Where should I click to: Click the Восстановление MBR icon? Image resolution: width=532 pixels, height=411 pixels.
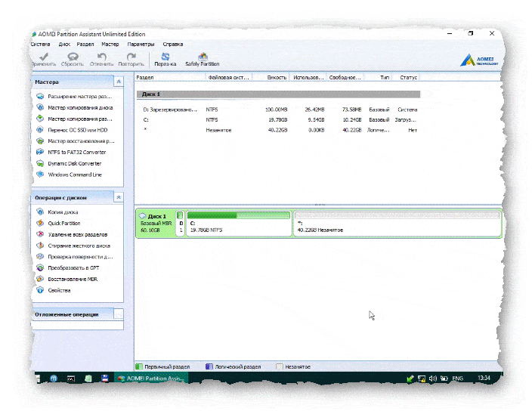[x=40, y=279]
